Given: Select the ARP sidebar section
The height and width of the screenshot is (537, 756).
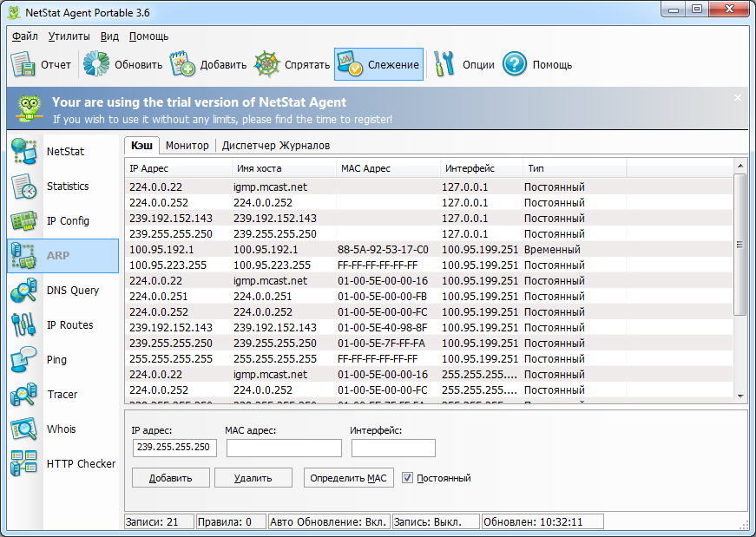Looking at the screenshot, I should pos(62,255).
